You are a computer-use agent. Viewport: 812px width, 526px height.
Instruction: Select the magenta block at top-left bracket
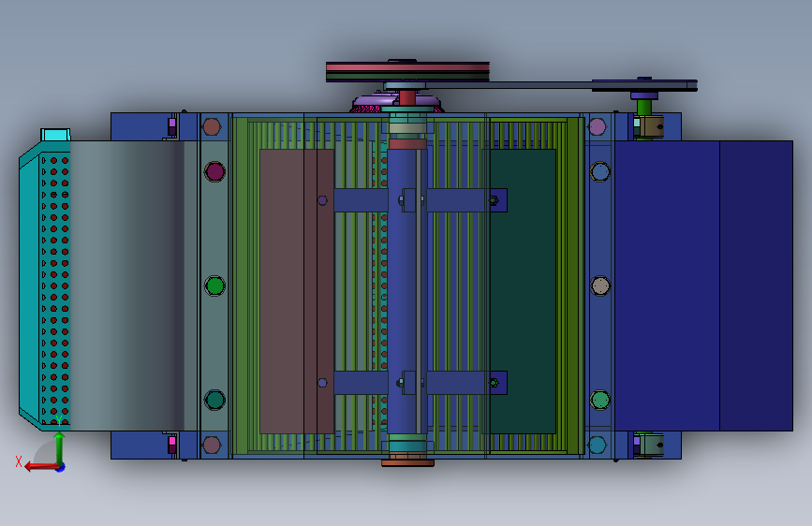click(172, 127)
